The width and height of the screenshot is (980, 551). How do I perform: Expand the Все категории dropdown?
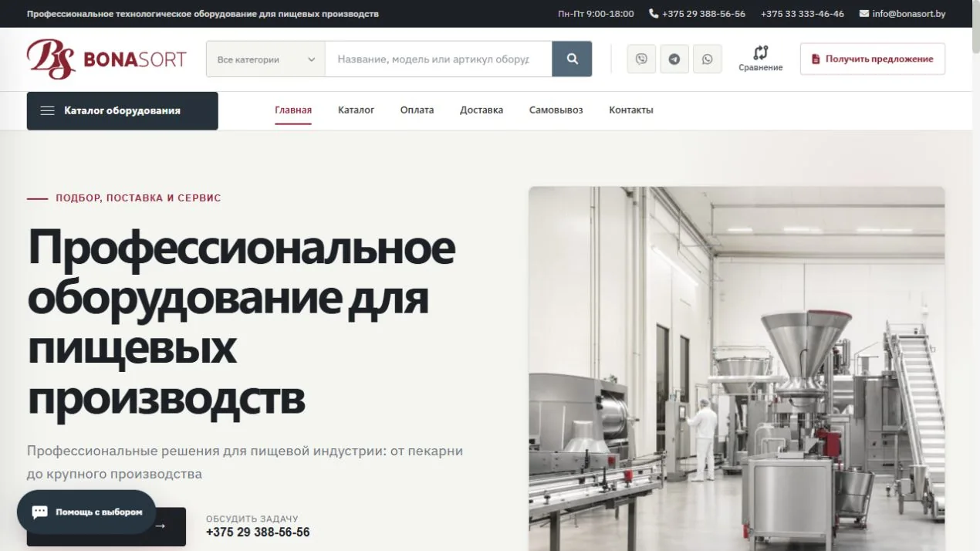pyautogui.click(x=265, y=59)
